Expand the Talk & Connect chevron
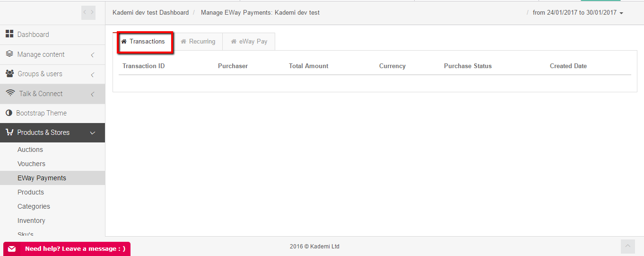 [x=93, y=94]
